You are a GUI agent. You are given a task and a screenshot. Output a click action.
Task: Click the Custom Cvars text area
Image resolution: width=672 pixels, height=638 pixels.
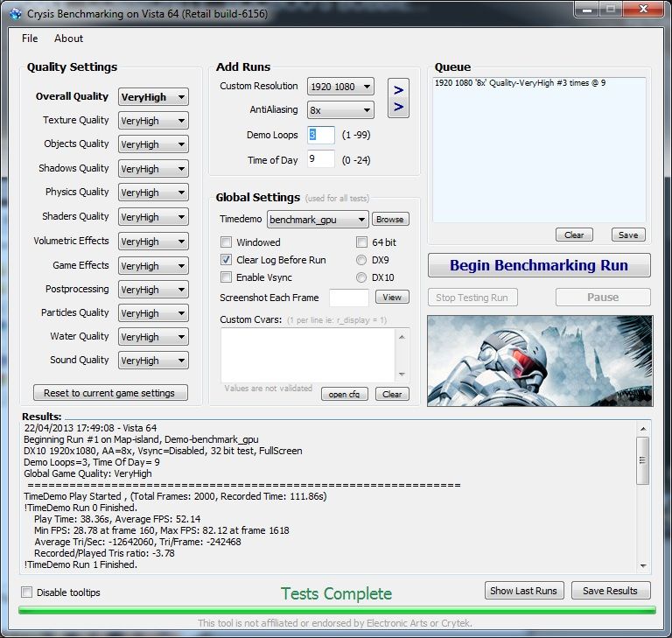(x=309, y=355)
